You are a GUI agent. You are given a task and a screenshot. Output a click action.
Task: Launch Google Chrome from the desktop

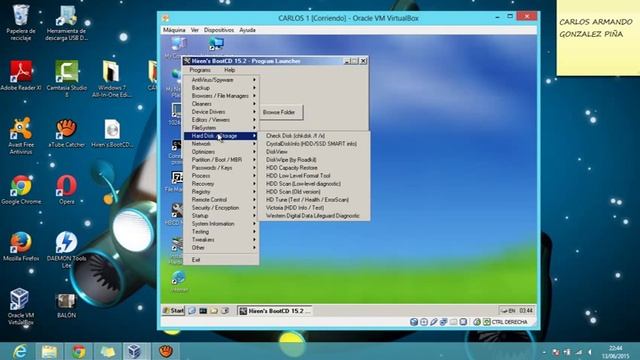click(x=21, y=189)
